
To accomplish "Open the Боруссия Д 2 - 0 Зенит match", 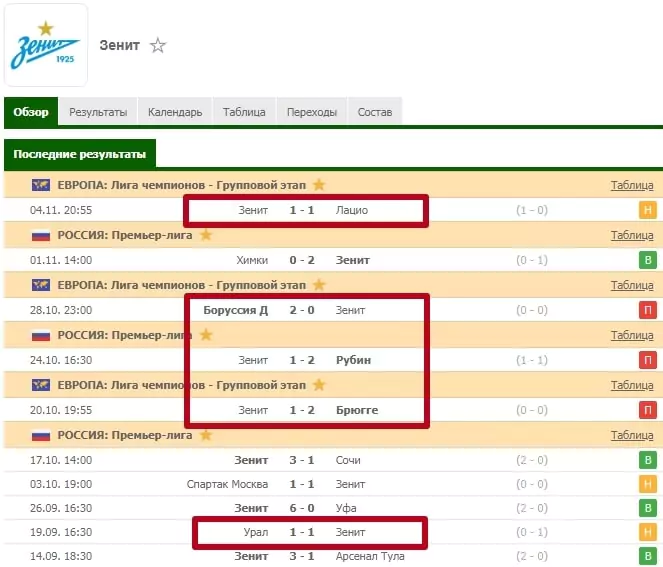I will (334, 310).
